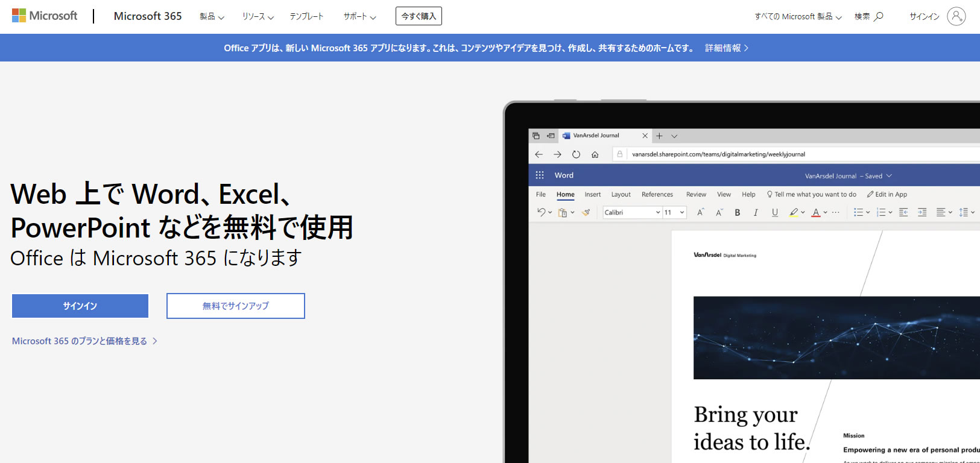Select the format painter brush icon

click(x=586, y=212)
